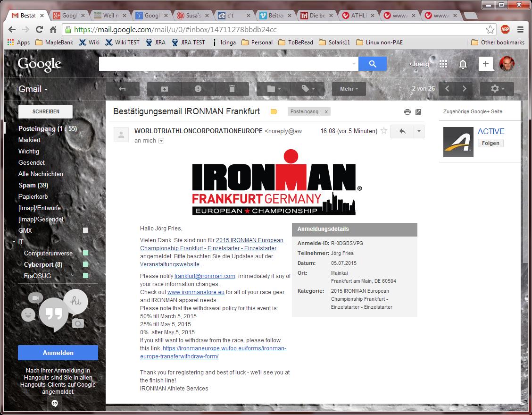
Task: Open the Gmail settings gear menu
Action: [497, 89]
